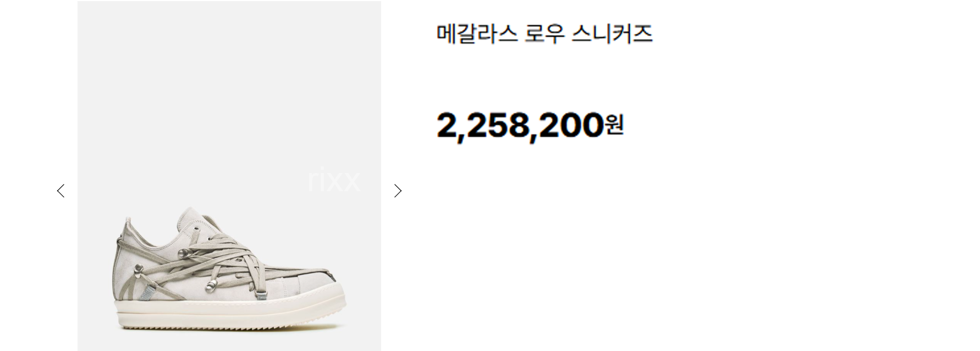Image resolution: width=980 pixels, height=351 pixels.
Task: Click the word 로우 in the product name
Action: (x=544, y=34)
